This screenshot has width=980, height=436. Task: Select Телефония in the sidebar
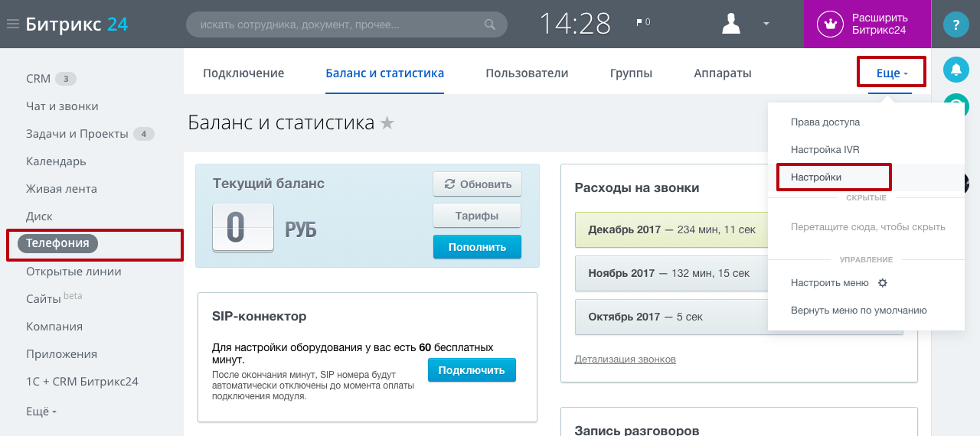click(57, 244)
